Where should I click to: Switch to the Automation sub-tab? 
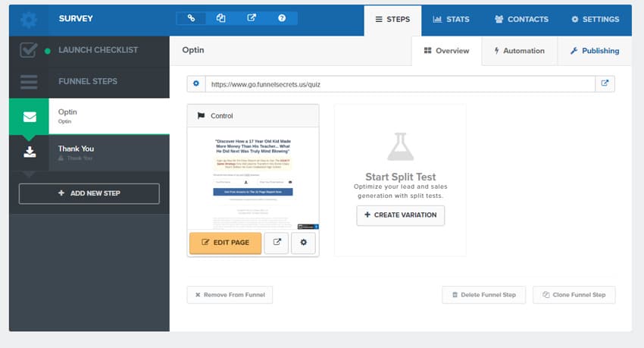[520, 51]
